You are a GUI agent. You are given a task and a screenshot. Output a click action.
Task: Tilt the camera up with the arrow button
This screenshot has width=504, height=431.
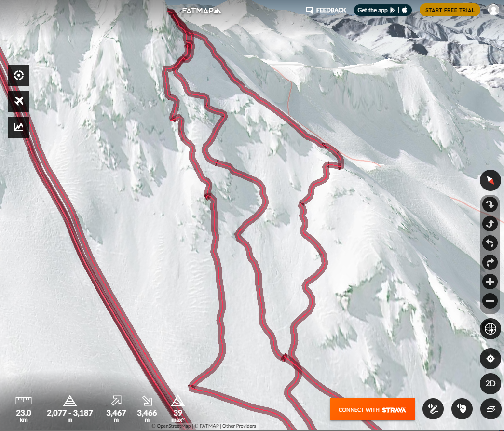490,224
